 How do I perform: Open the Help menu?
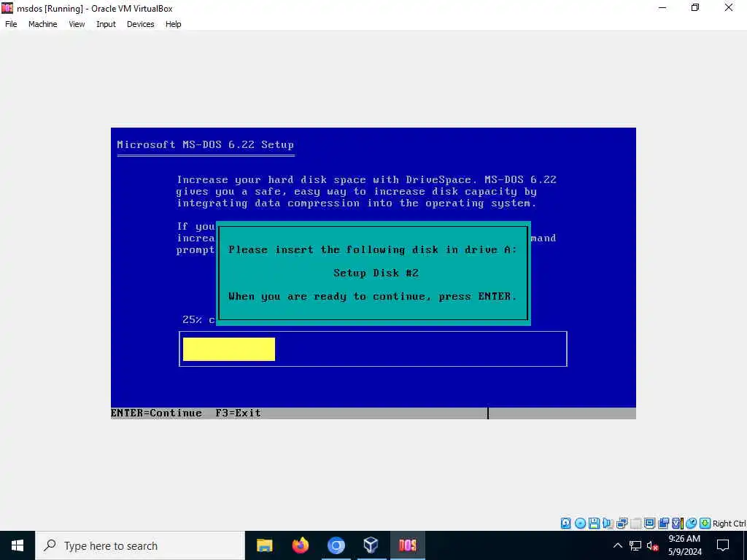coord(174,24)
